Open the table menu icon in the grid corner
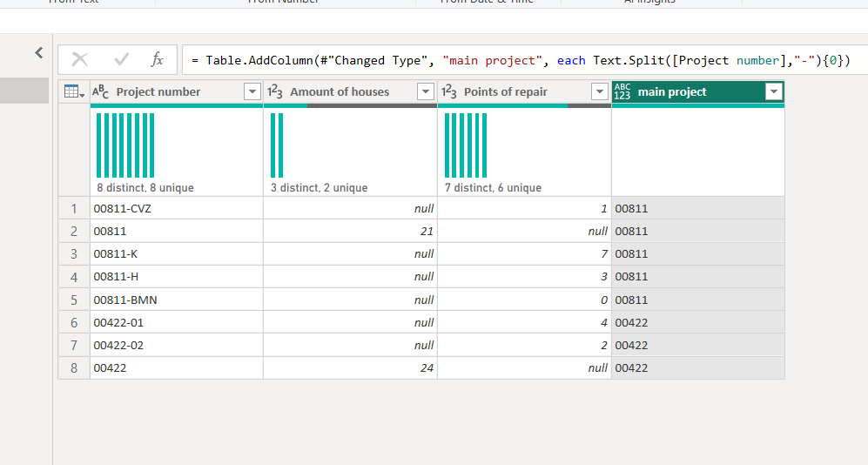 74,92
